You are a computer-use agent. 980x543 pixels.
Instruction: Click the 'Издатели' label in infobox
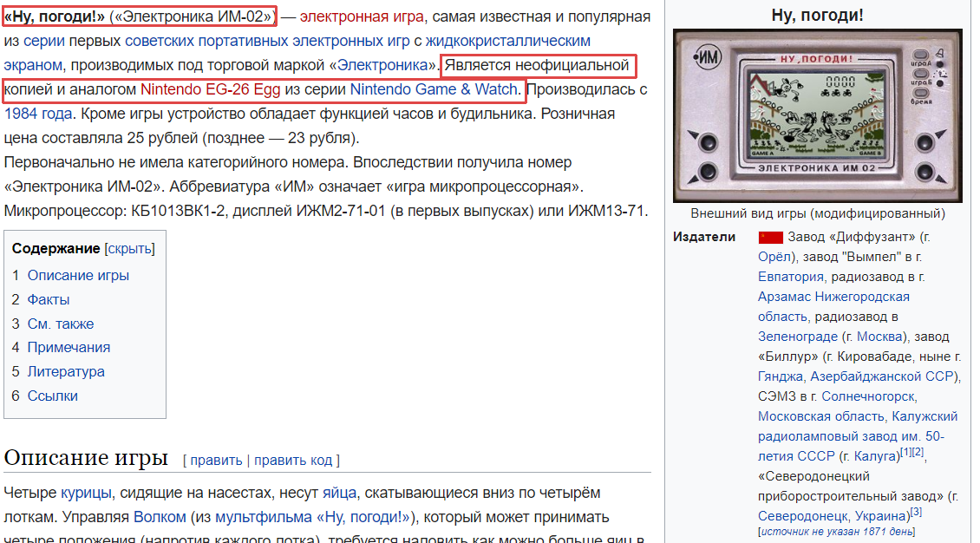pyautogui.click(x=703, y=237)
